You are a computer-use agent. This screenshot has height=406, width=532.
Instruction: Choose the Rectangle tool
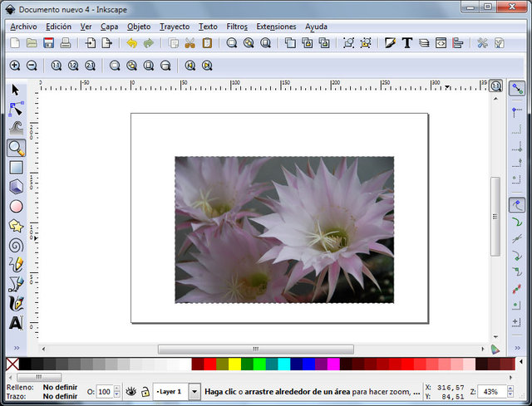(x=15, y=168)
